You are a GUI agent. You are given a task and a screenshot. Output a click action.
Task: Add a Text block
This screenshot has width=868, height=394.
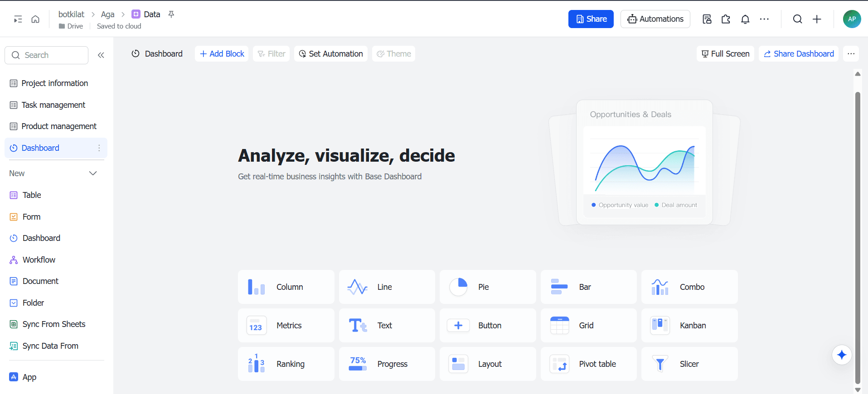[387, 326]
